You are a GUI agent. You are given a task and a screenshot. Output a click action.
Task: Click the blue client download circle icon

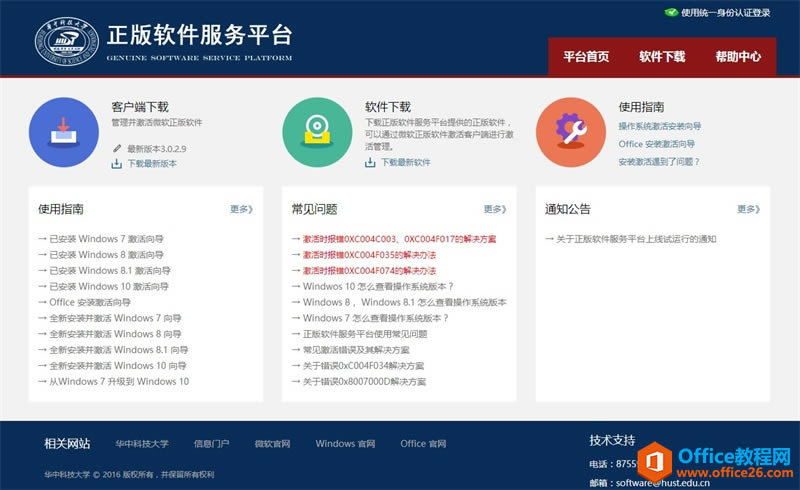click(x=64, y=132)
